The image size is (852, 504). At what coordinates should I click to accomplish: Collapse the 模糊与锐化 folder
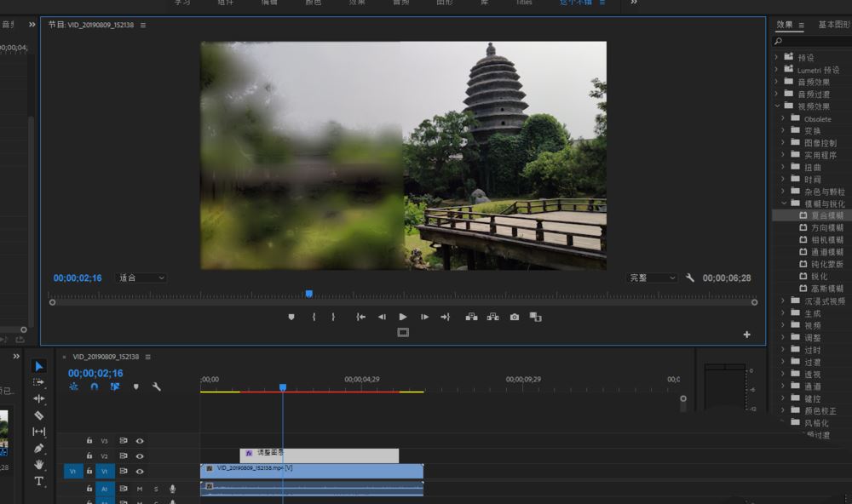tap(784, 203)
